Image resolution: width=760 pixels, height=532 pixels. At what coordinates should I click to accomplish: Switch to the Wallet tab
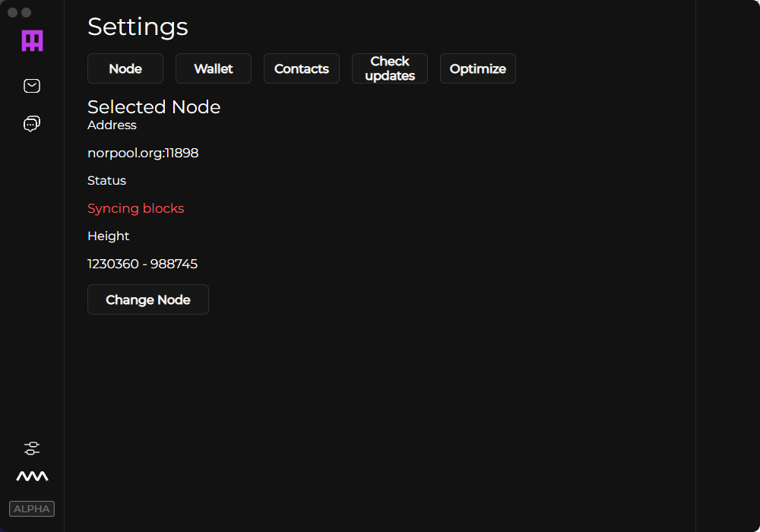213,68
